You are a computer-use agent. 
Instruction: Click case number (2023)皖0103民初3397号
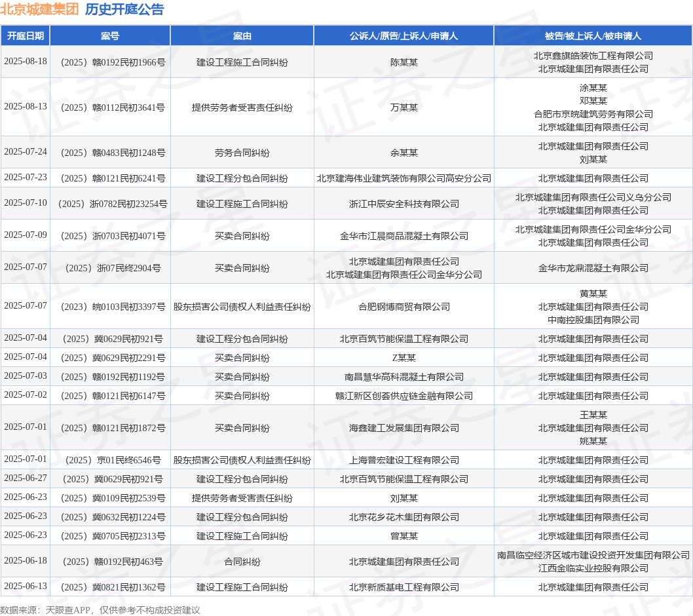click(113, 307)
